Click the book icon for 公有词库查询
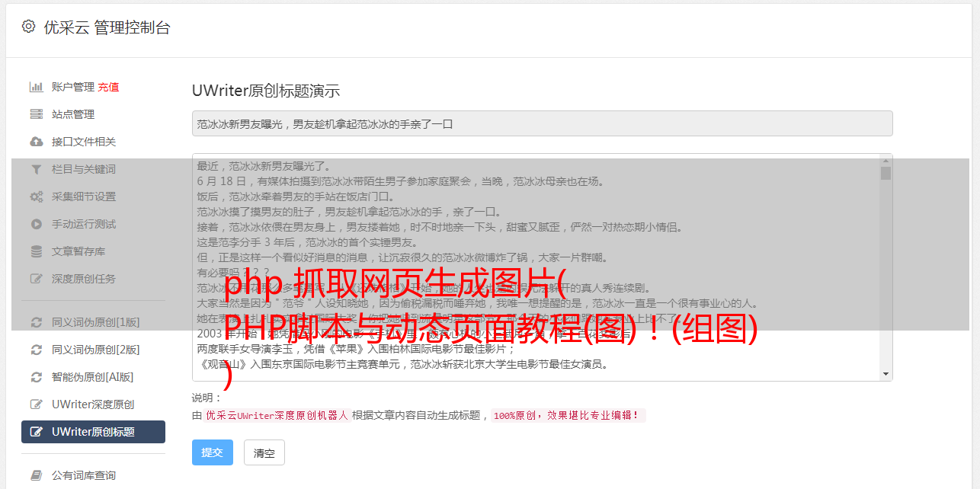 (x=36, y=475)
